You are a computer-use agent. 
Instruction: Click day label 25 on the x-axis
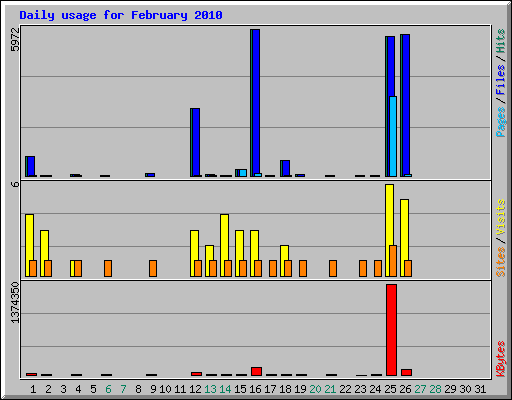click(x=390, y=389)
